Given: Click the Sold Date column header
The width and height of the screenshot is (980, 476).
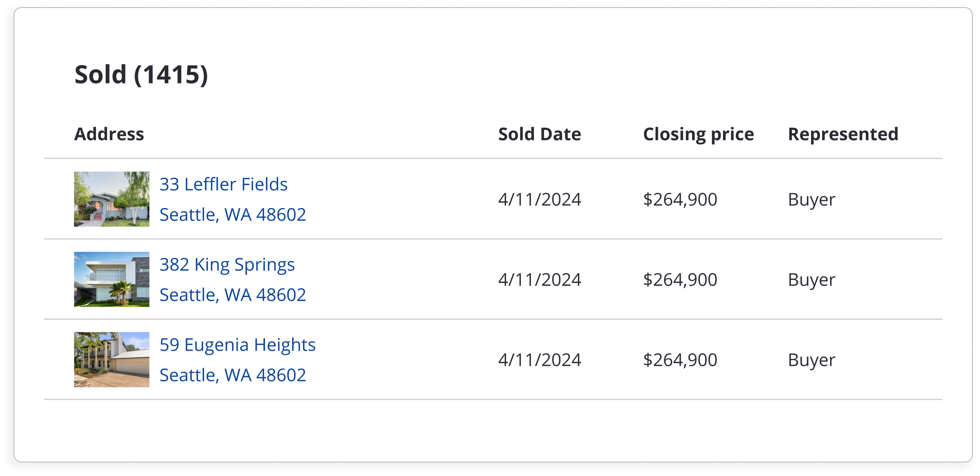Looking at the screenshot, I should click(540, 134).
